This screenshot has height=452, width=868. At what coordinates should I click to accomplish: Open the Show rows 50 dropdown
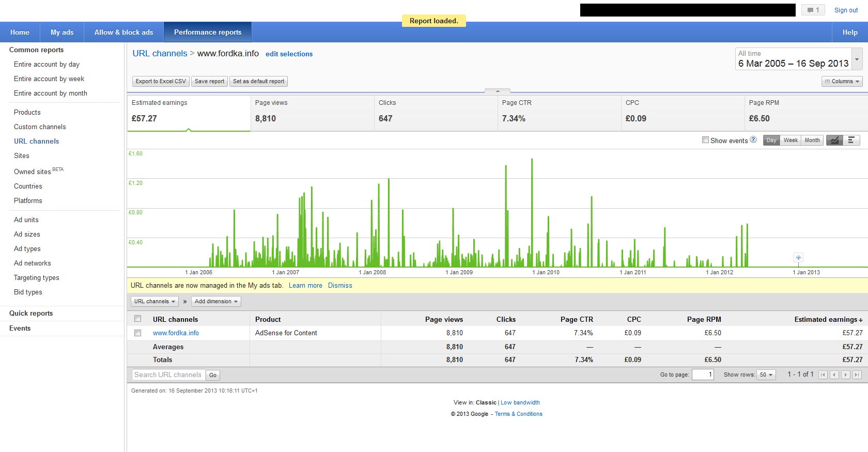[x=766, y=375]
